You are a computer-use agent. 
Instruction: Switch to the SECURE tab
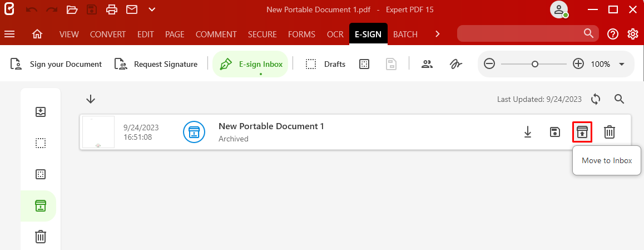[262, 35]
